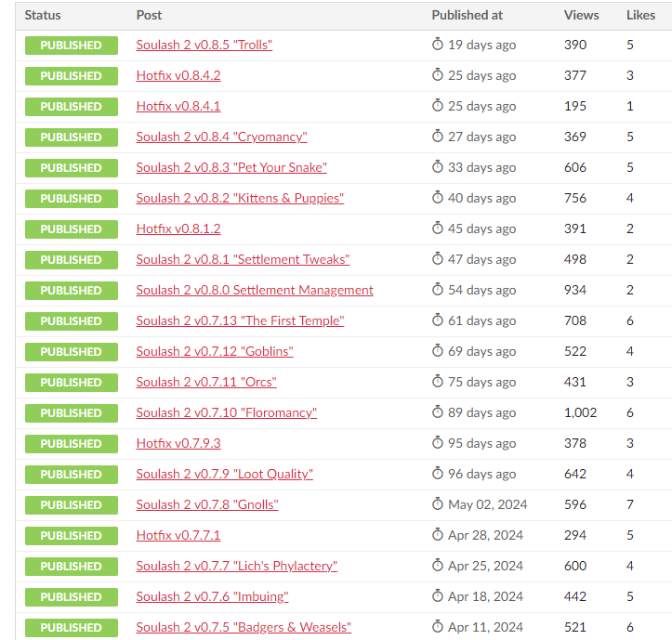Click the 606 views value

[575, 167]
